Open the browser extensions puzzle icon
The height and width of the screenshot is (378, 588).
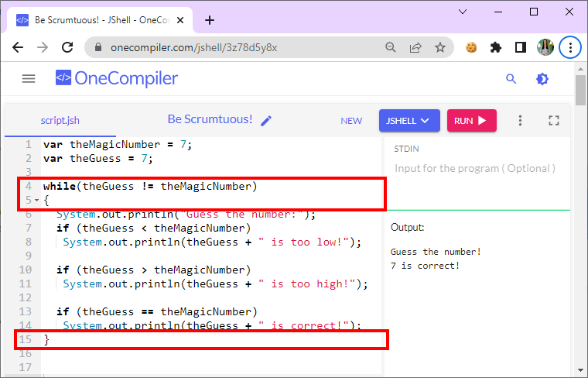click(x=496, y=47)
